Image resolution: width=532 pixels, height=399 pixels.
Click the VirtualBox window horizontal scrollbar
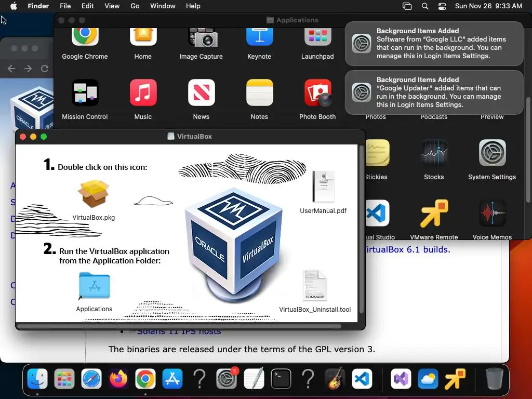(x=179, y=326)
